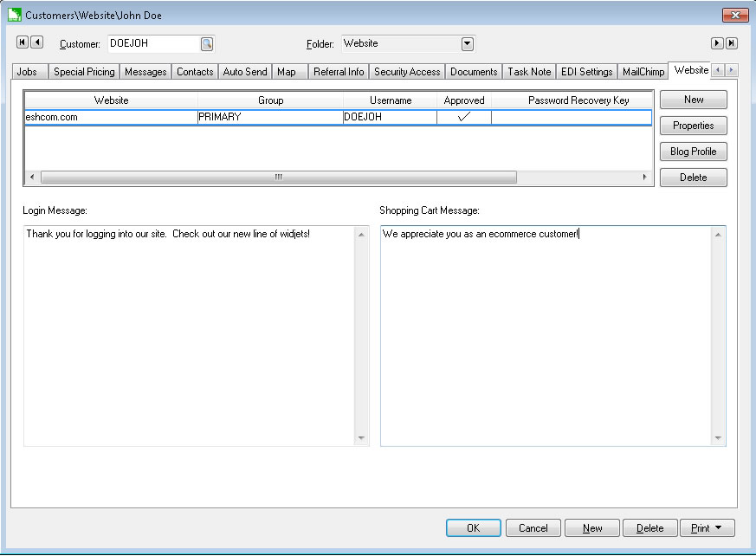Open the Security Access tab
756x556 pixels.
click(407, 72)
